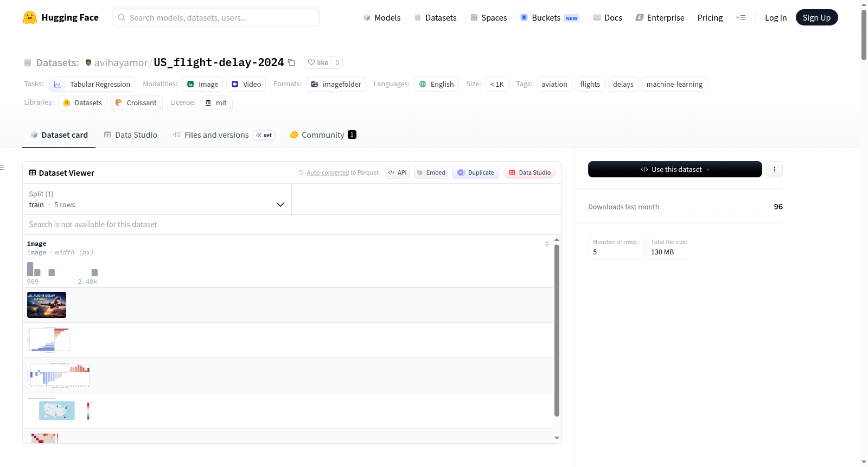868x467 pixels.
Task: Click the Hugging Face logo icon
Action: [x=30, y=17]
